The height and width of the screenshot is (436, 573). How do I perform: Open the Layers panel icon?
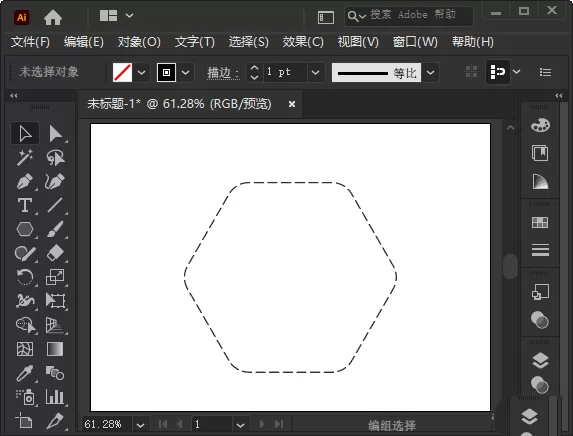pos(540,361)
